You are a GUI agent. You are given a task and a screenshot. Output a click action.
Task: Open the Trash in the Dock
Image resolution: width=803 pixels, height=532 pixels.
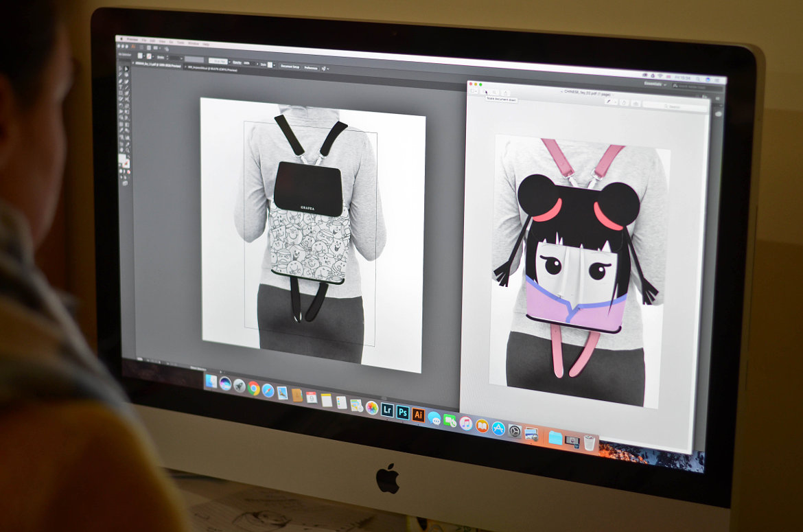590,442
